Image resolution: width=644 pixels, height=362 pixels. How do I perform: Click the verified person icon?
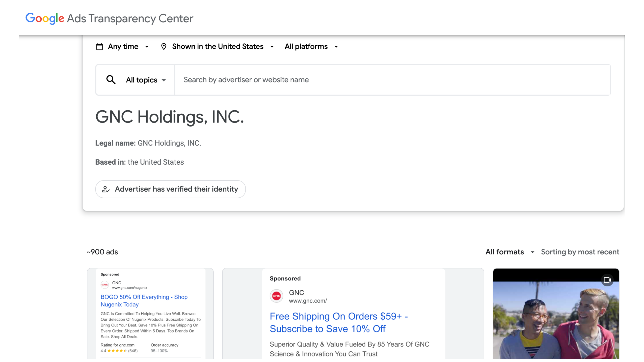[106, 189]
